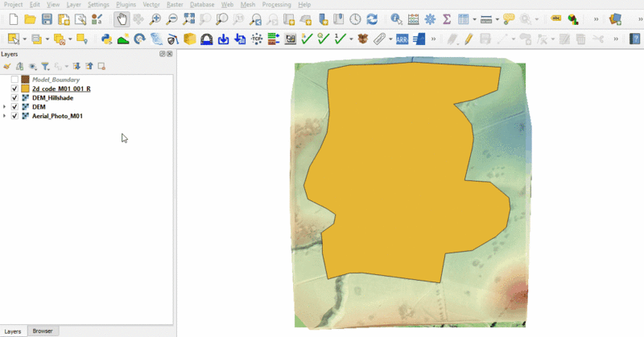Switch to the Browser tab
Image resolution: width=644 pixels, height=337 pixels.
click(x=43, y=331)
